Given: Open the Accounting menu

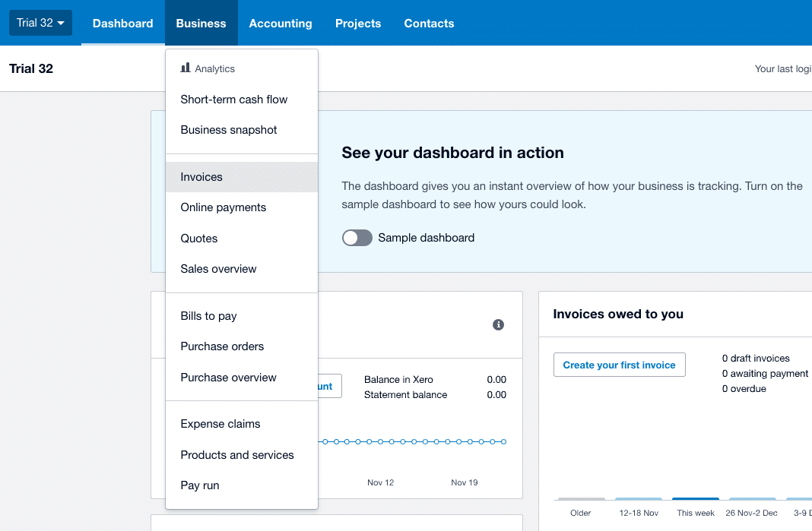Looking at the screenshot, I should tap(280, 24).
